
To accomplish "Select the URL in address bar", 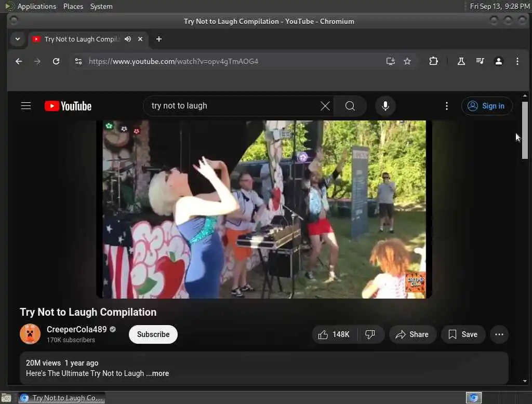I will click(x=174, y=61).
